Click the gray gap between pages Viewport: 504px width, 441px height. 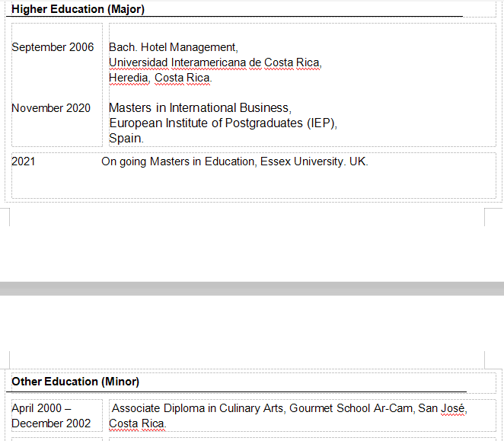pyautogui.click(x=251, y=289)
